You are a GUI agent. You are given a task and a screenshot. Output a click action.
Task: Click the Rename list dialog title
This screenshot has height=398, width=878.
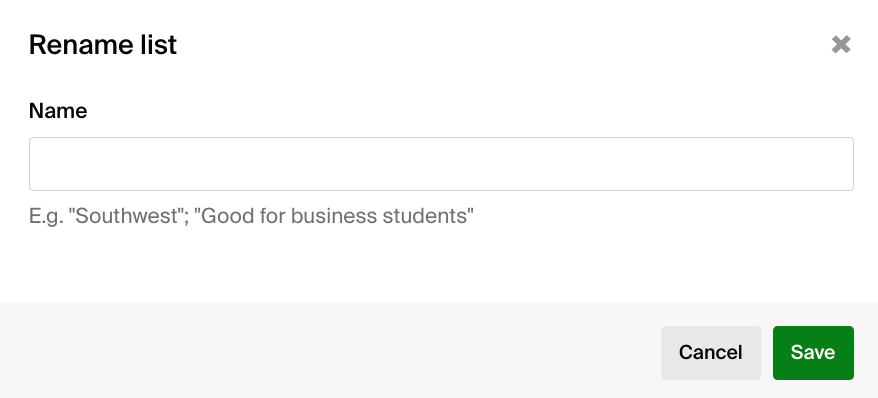tap(103, 45)
